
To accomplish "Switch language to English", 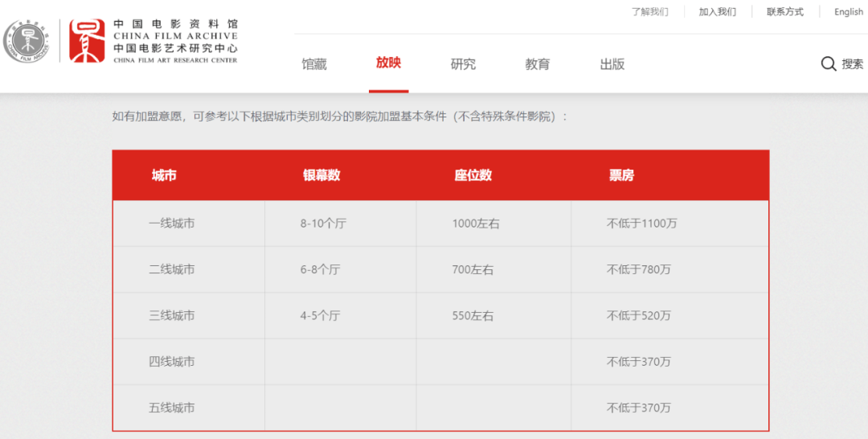I will pos(848,12).
